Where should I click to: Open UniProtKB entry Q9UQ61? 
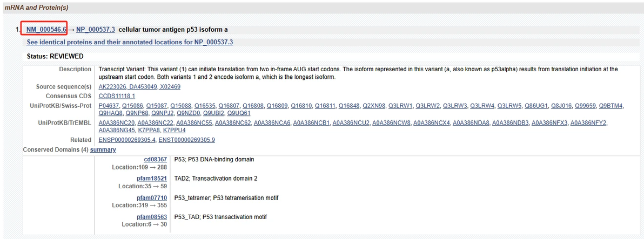239,113
